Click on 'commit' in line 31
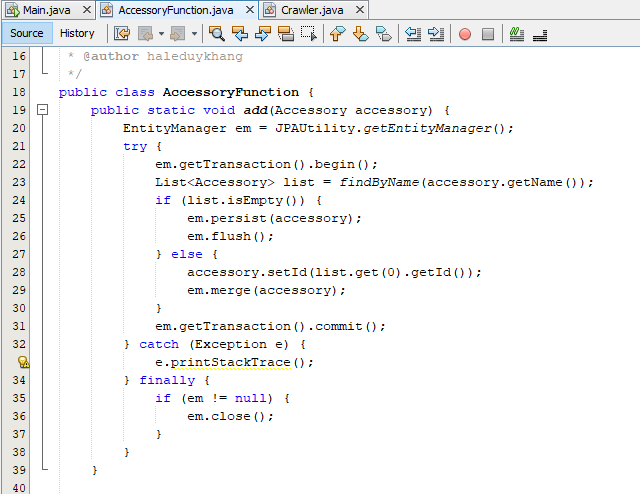 pyautogui.click(x=339, y=326)
